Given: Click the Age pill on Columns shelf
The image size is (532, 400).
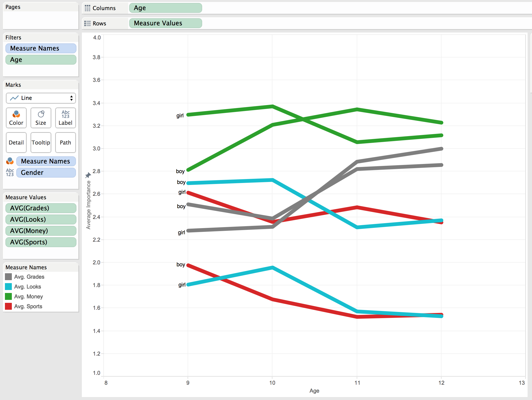Looking at the screenshot, I should tap(165, 8).
